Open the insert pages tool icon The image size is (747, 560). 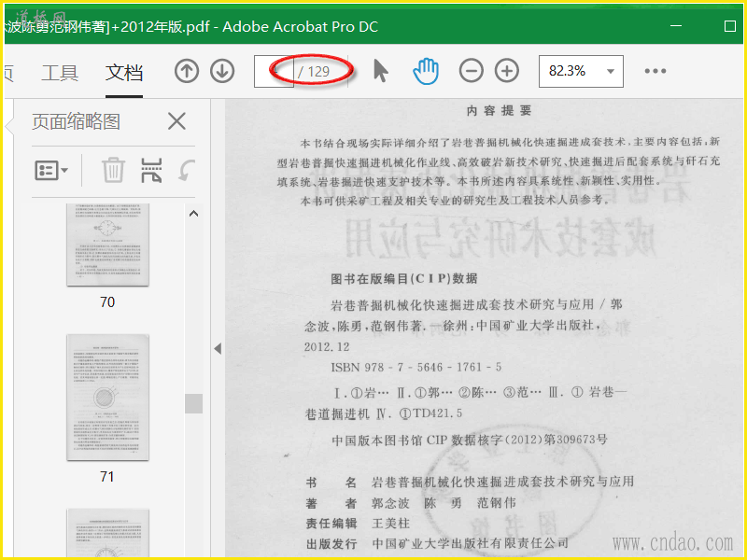coord(151,170)
